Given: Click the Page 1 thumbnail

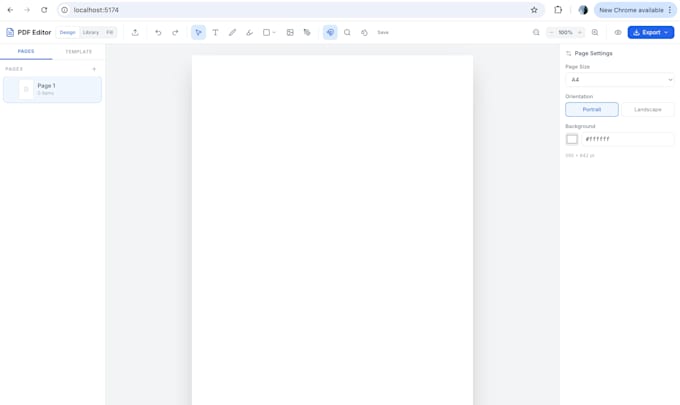Looking at the screenshot, I should pos(26,89).
